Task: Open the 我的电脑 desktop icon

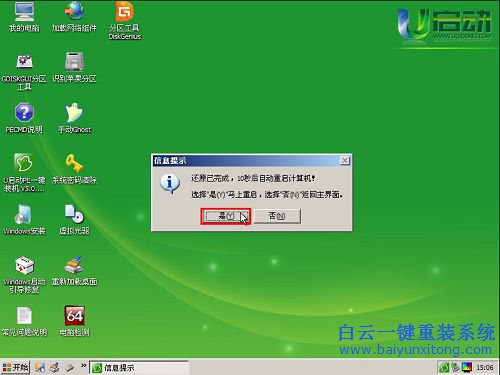Action: pos(24,17)
